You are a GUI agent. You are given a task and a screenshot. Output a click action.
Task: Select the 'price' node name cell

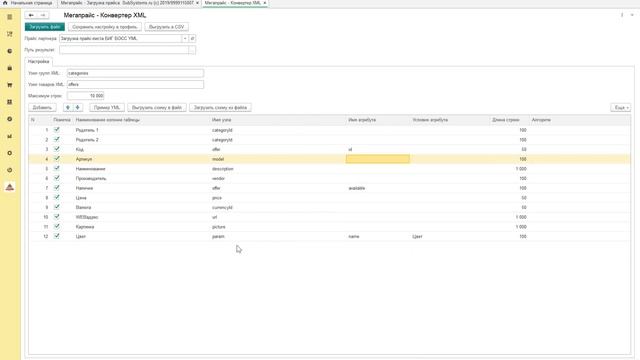coord(278,198)
